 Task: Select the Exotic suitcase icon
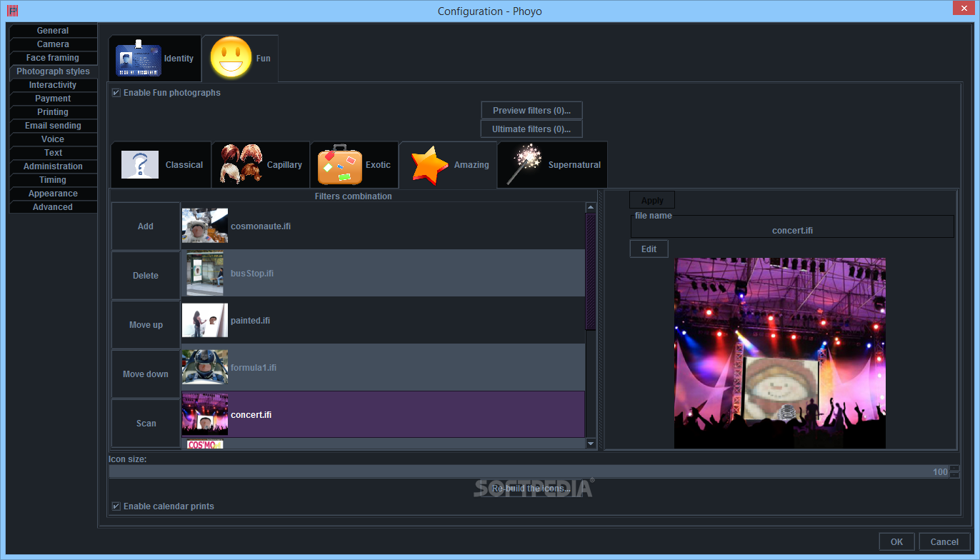[x=339, y=165]
